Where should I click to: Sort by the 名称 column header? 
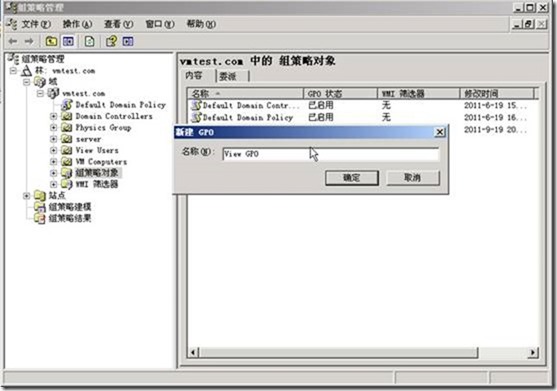(245, 94)
